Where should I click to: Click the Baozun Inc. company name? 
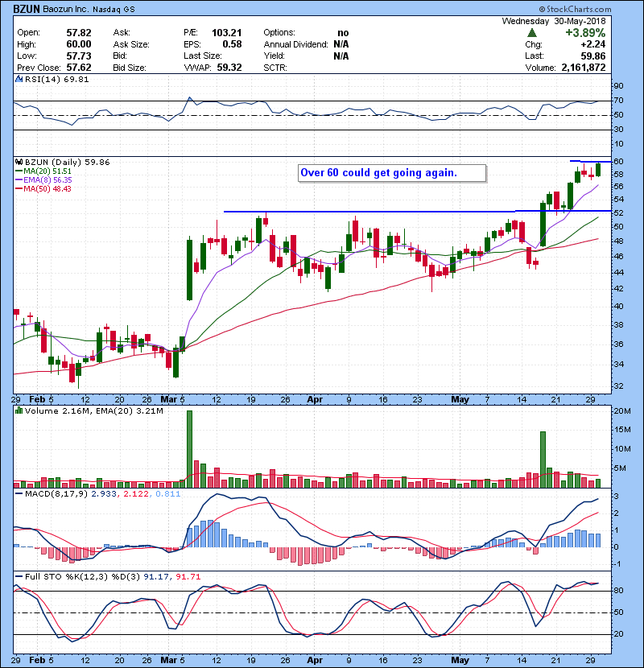point(65,10)
